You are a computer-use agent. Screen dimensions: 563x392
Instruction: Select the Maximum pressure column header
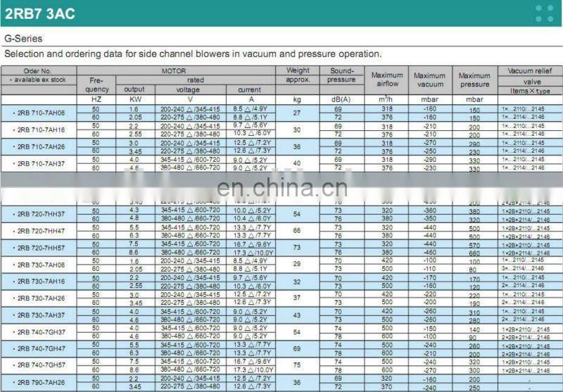474,80
